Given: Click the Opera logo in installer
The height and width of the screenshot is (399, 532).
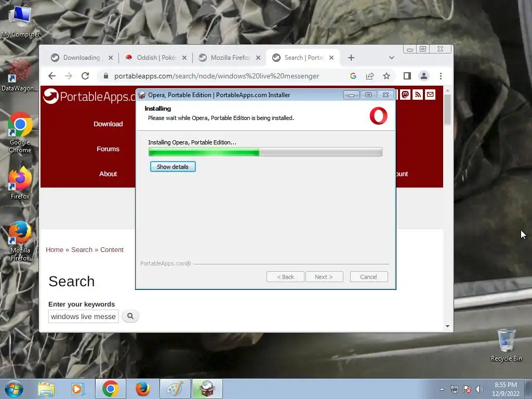Looking at the screenshot, I should (379, 116).
